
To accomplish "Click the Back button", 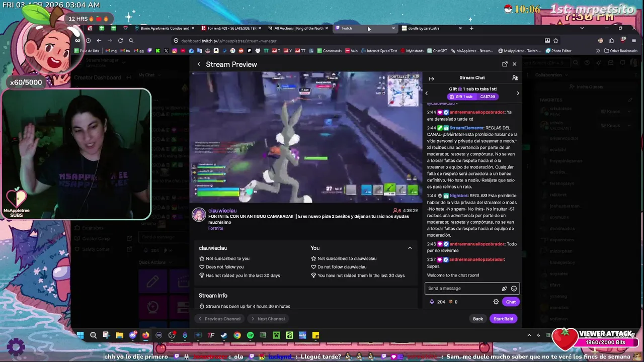I will (478, 319).
